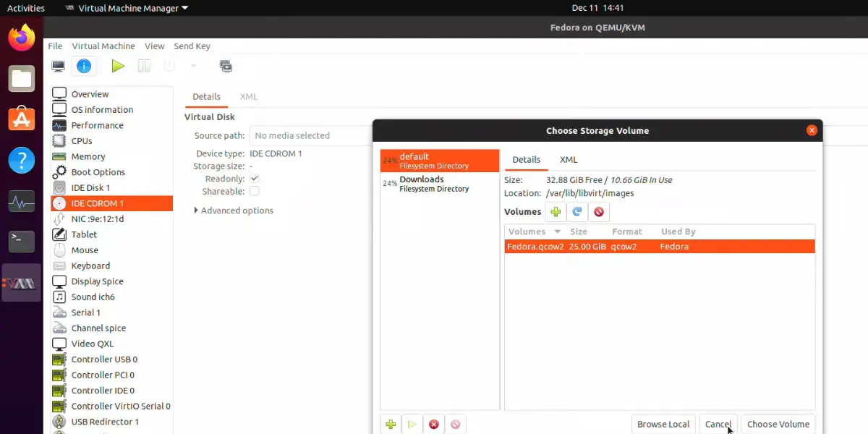Viewport: 868px width, 434px height.
Task: Launch Firefox from the dock
Action: 22,38
